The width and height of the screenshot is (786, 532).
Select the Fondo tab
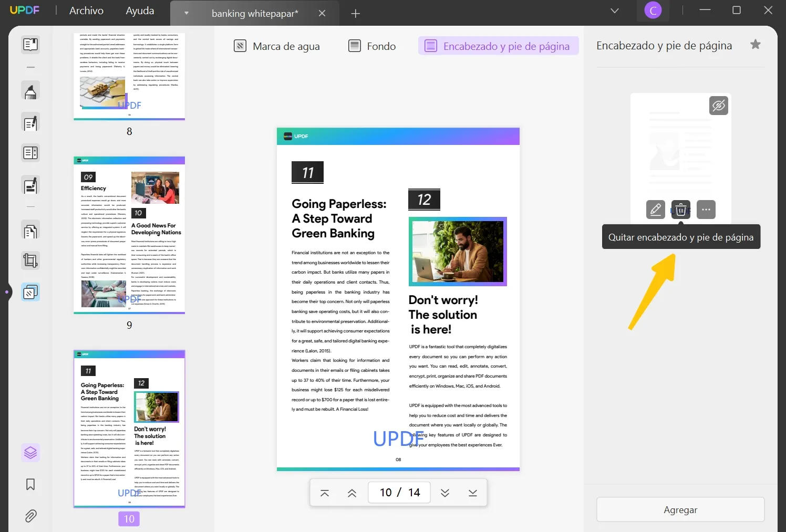(373, 46)
